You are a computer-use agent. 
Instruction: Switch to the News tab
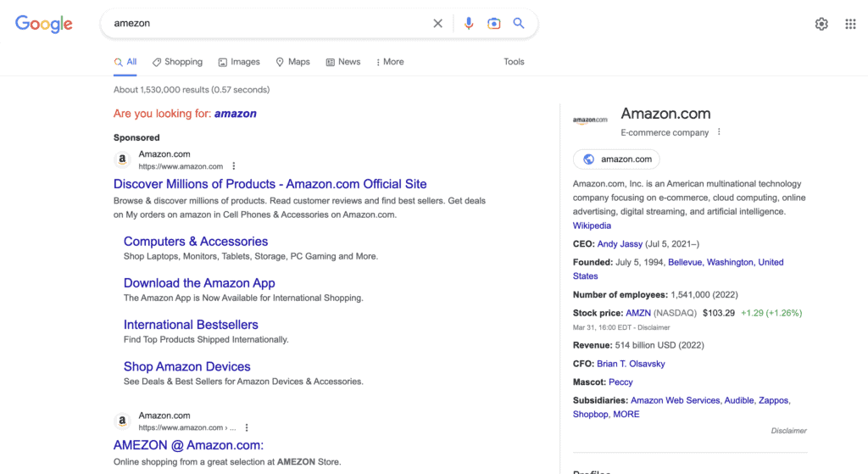point(343,62)
